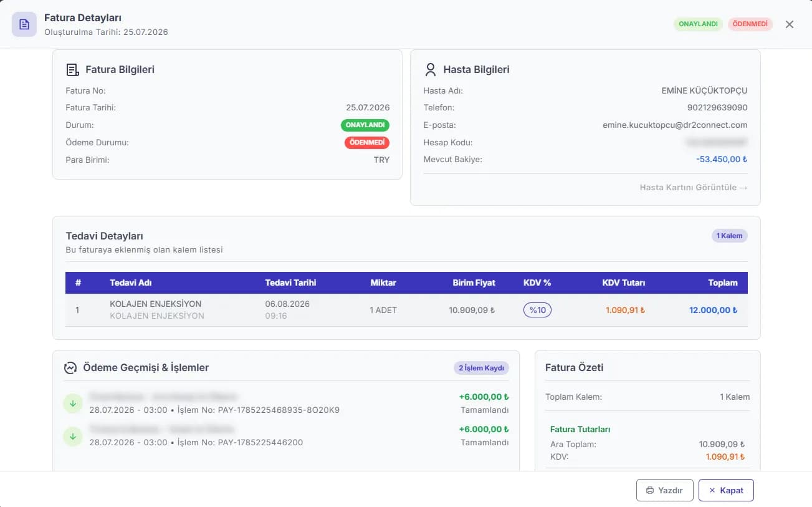The image size is (812, 507).
Task: Click Birim Fiyat column header
Action: tap(474, 282)
